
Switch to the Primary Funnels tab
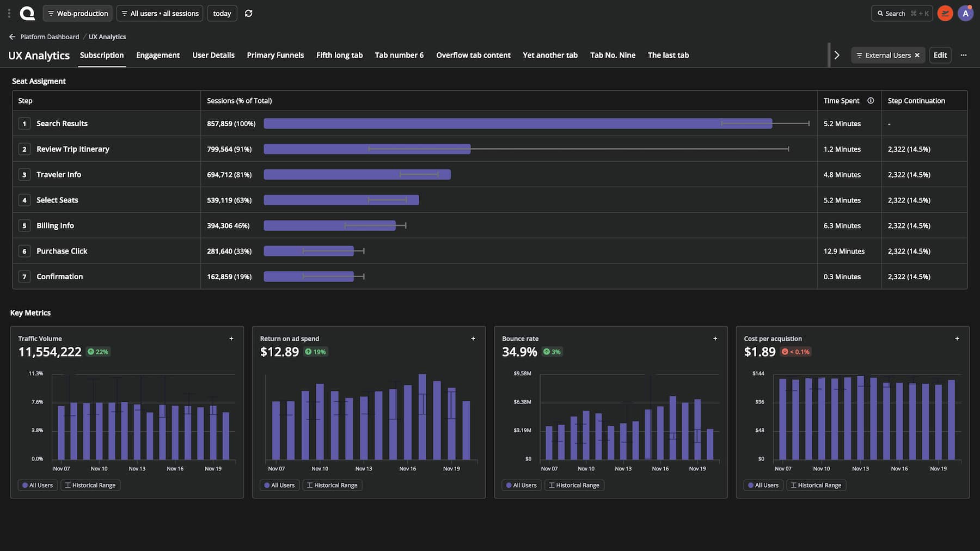275,55
